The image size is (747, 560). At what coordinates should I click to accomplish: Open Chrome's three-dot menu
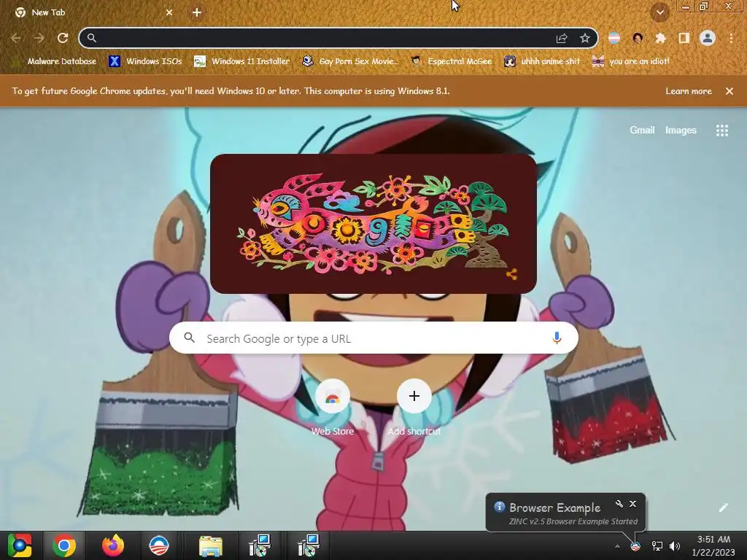(x=731, y=38)
